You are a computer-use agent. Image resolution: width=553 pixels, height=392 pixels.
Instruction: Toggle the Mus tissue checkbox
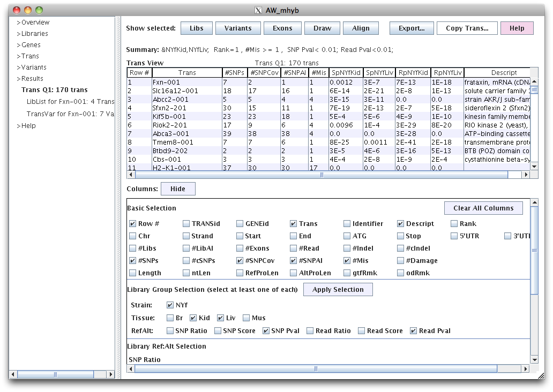(x=246, y=318)
